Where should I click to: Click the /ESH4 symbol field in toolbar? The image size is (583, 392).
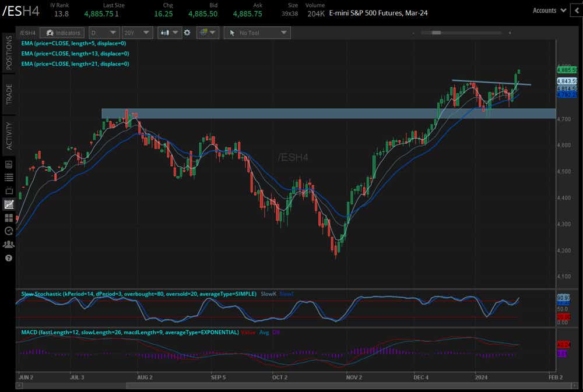[x=29, y=33]
